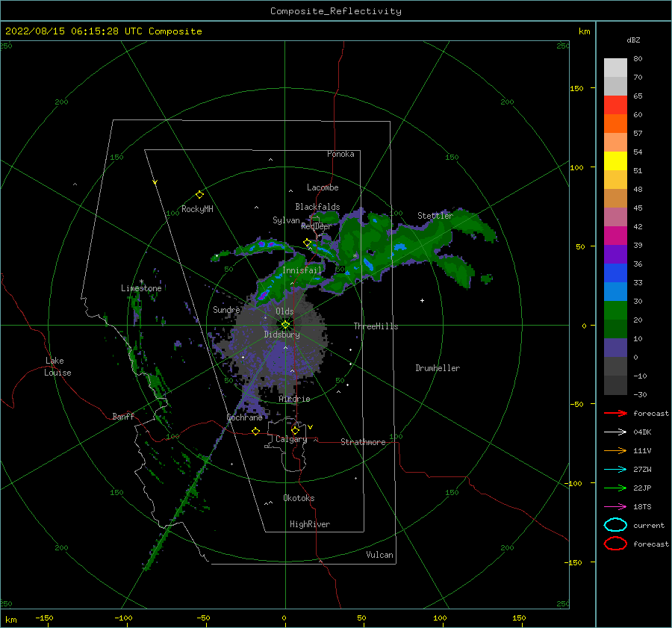Click the white asterisk marker above Limestone
The image size is (672, 628).
tap(141, 282)
